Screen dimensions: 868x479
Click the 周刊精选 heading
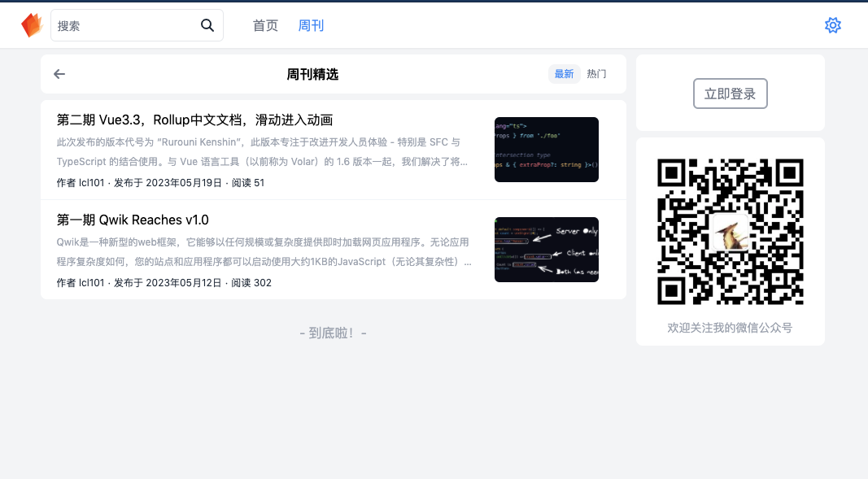click(312, 74)
